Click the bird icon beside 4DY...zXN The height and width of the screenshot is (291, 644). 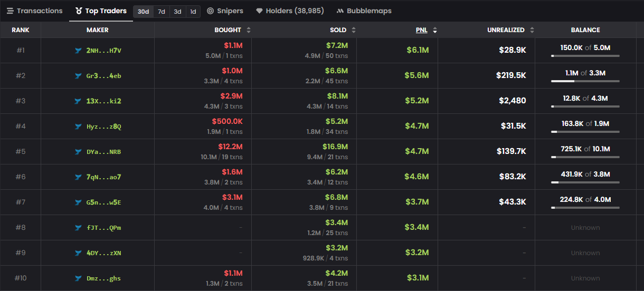pyautogui.click(x=79, y=253)
